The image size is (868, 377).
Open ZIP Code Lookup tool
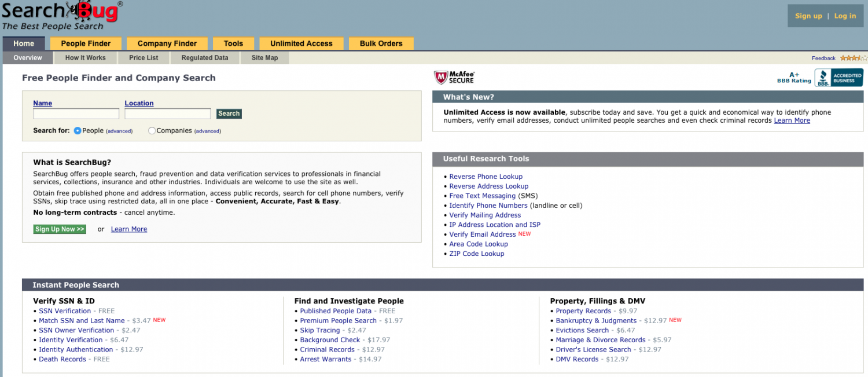point(477,254)
